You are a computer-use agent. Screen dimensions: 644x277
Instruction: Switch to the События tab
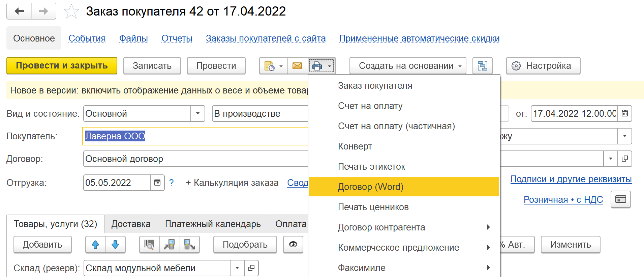click(87, 38)
